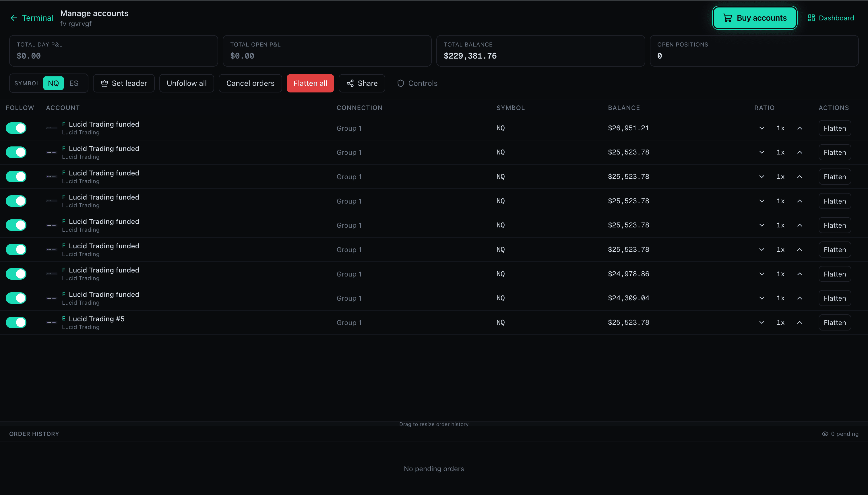This screenshot has width=868, height=495.
Task: Click the eye icon next to 0 pending
Action: pos(825,434)
